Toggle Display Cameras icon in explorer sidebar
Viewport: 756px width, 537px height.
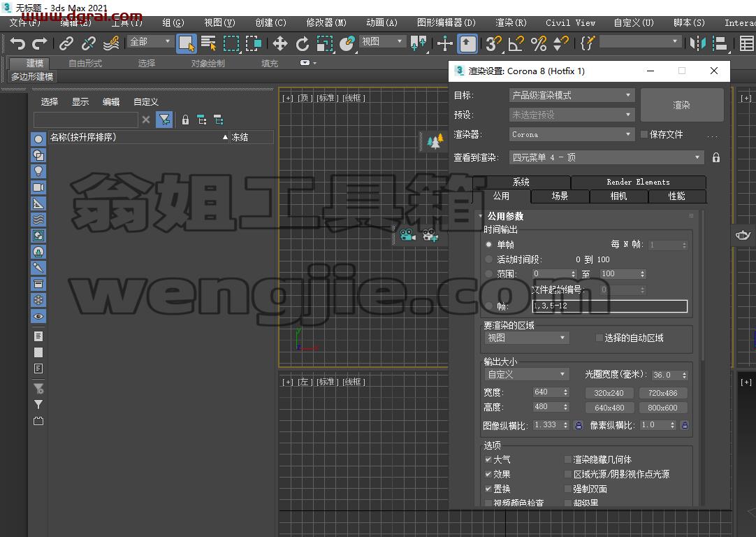(x=38, y=187)
